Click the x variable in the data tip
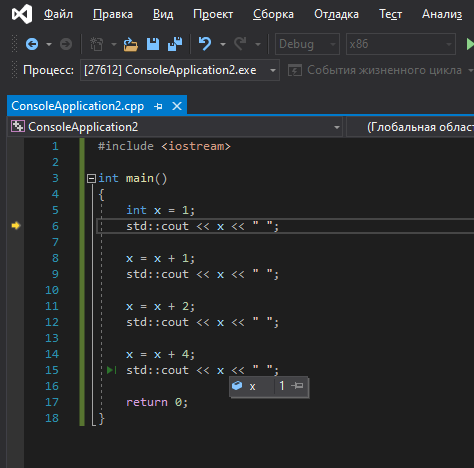 pos(252,386)
